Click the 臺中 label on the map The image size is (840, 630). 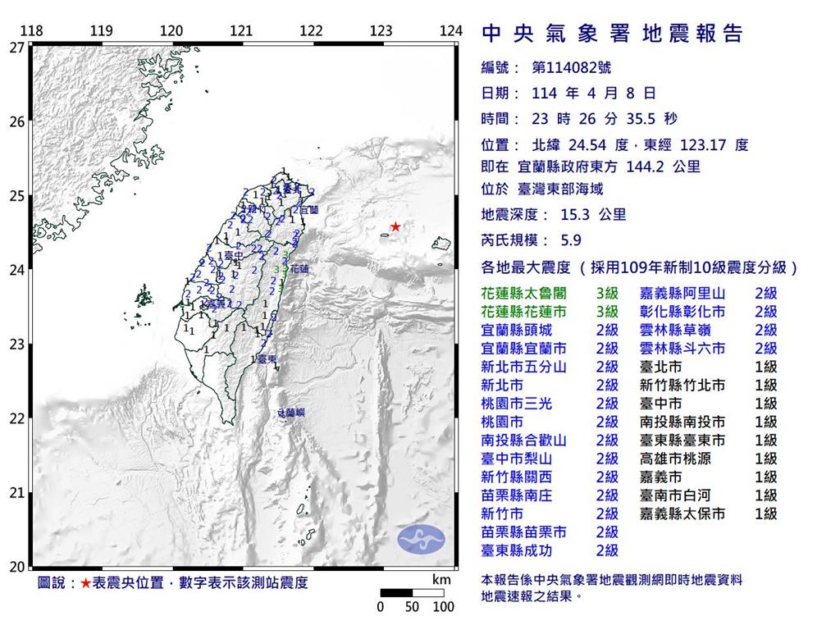point(234,256)
